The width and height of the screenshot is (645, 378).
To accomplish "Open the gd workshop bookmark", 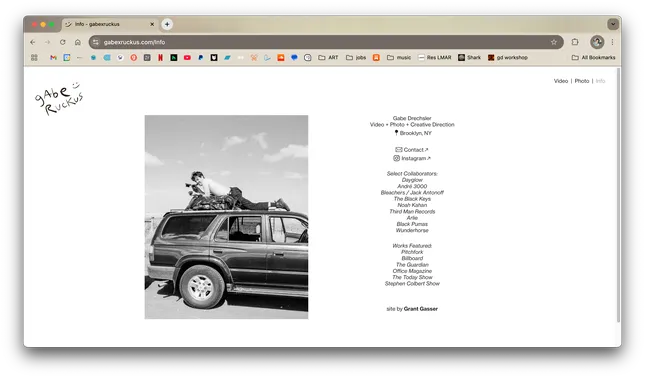I will 508,58.
